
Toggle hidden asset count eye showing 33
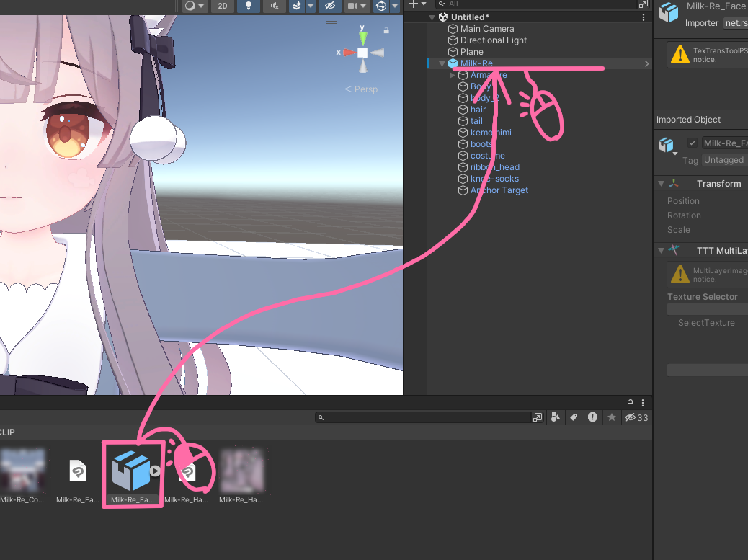[x=633, y=417]
